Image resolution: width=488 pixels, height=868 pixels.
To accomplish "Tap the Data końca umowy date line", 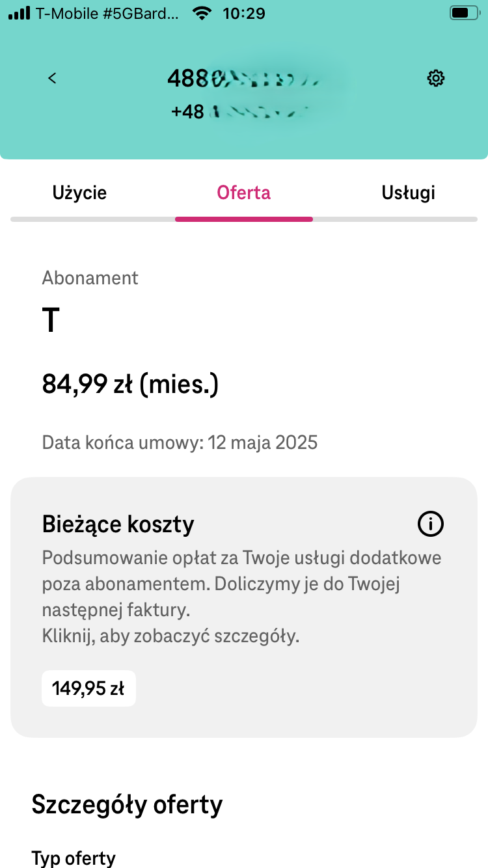I will pyautogui.click(x=180, y=443).
